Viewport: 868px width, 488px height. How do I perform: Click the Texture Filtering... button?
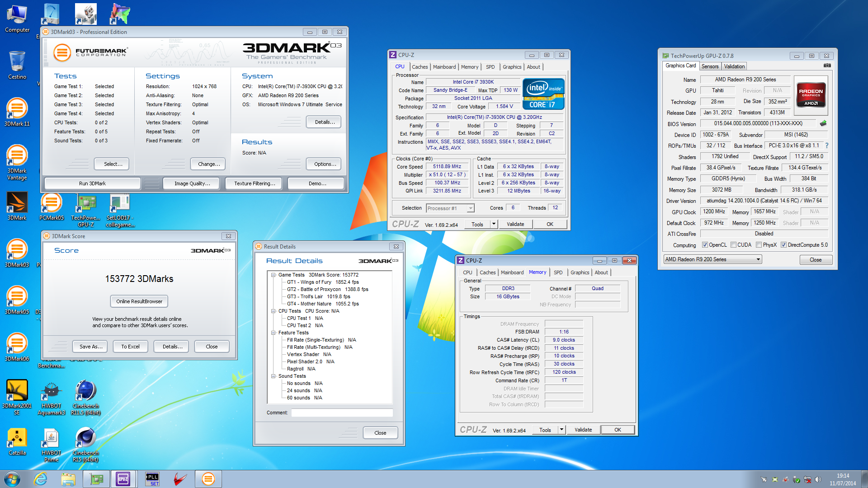[x=255, y=183]
